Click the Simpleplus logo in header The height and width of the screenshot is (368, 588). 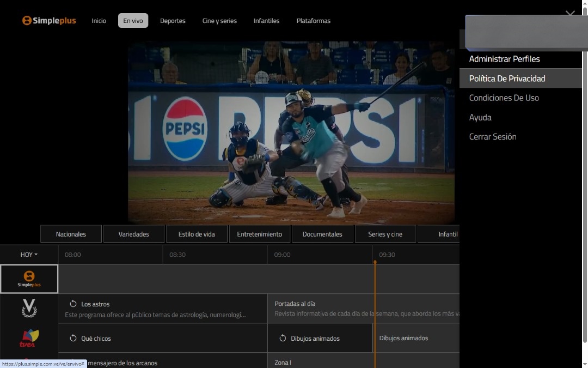pyautogui.click(x=49, y=21)
